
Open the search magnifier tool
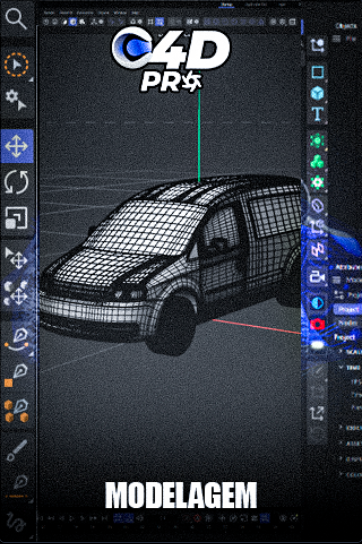point(16,18)
